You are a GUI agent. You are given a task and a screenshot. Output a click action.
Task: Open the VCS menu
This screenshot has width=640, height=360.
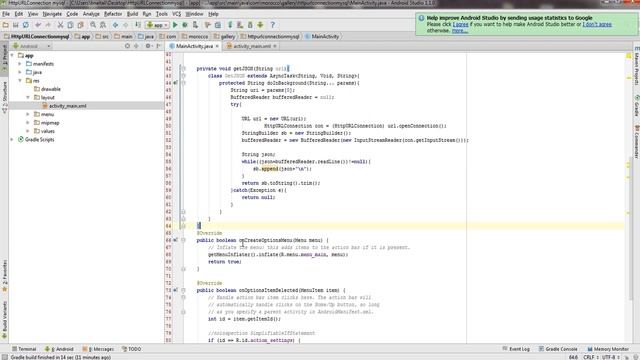[176, 14]
